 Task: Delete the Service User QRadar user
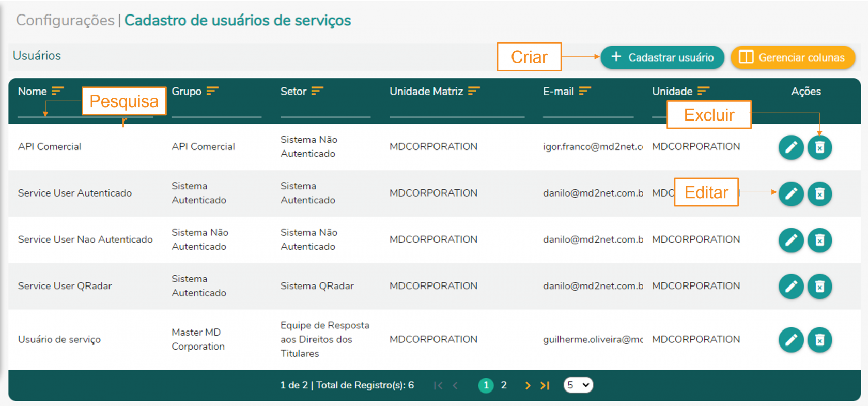[820, 287]
